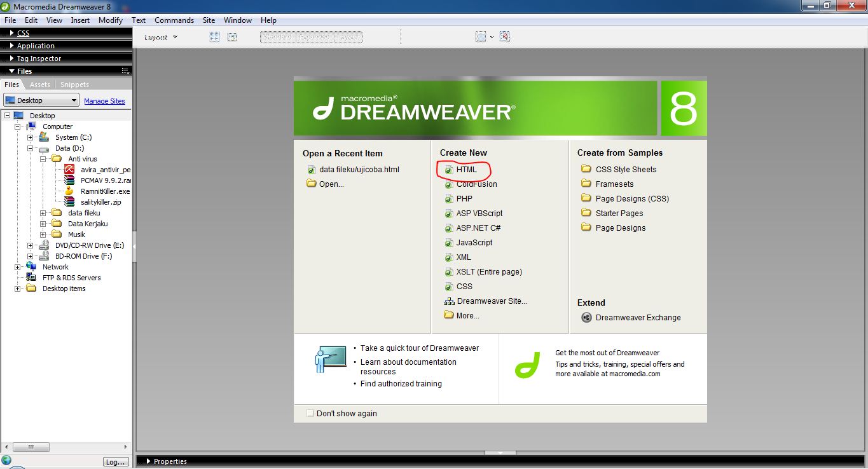The width and height of the screenshot is (868, 469).
Task: Create a new CSS document
Action: tap(458, 287)
